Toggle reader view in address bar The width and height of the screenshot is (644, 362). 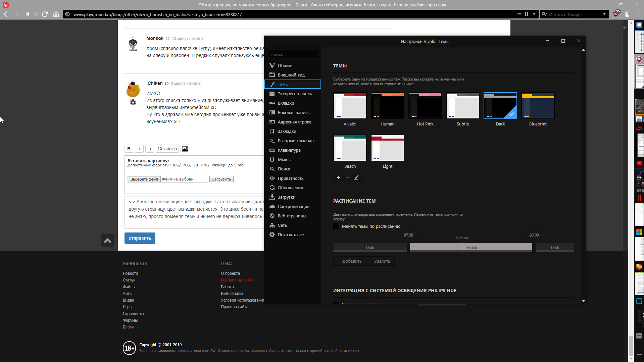tap(519, 14)
